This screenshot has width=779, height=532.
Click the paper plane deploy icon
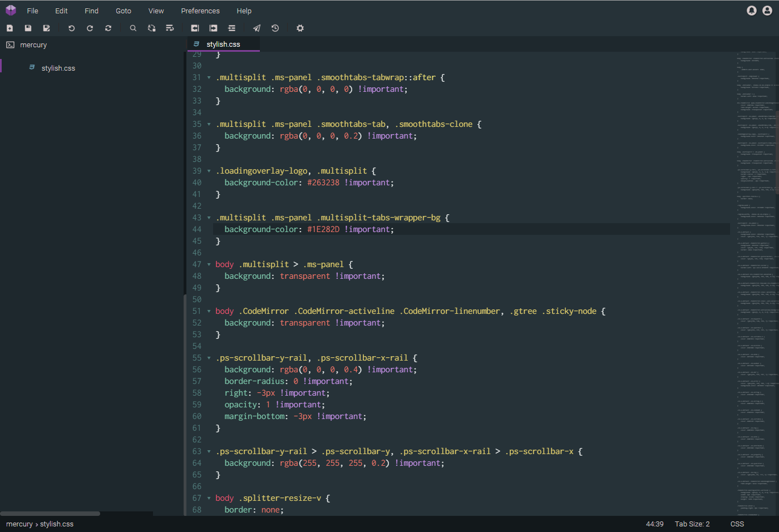(257, 28)
